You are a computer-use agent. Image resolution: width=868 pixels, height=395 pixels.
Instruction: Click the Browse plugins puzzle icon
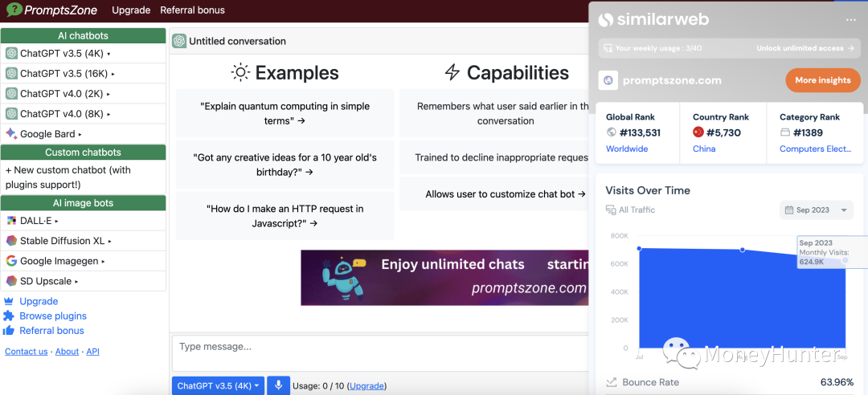(x=9, y=316)
